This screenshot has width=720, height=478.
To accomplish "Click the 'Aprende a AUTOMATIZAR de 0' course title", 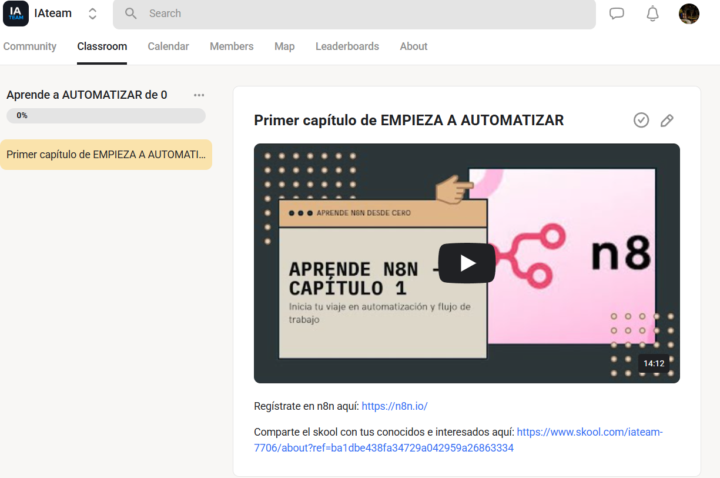I will coord(87,95).
